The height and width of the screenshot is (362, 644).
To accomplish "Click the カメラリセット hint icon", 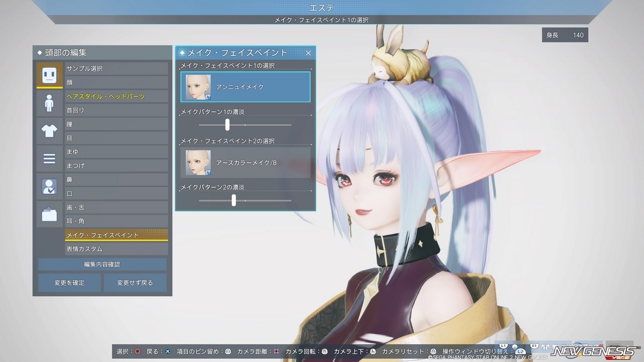I will pyautogui.click(x=433, y=351).
